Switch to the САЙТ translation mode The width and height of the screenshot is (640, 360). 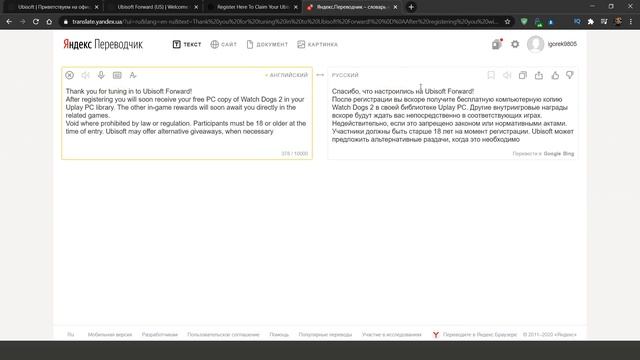(223, 44)
